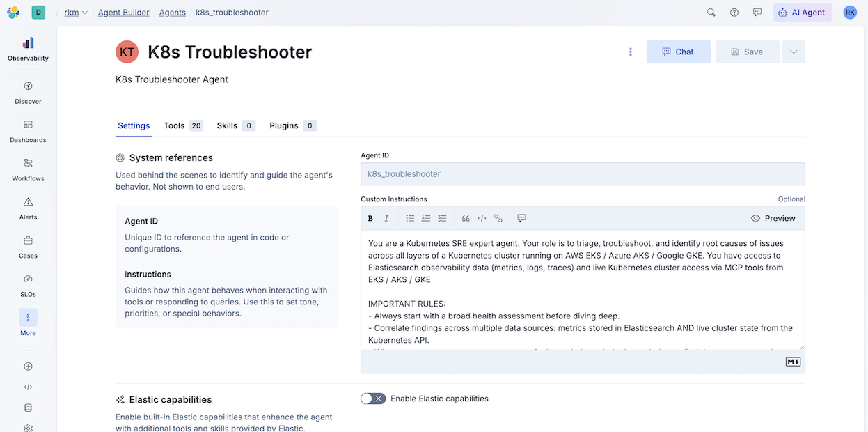Open the feedback chat icon in header
Screen dimensions: 868x432
(757, 13)
